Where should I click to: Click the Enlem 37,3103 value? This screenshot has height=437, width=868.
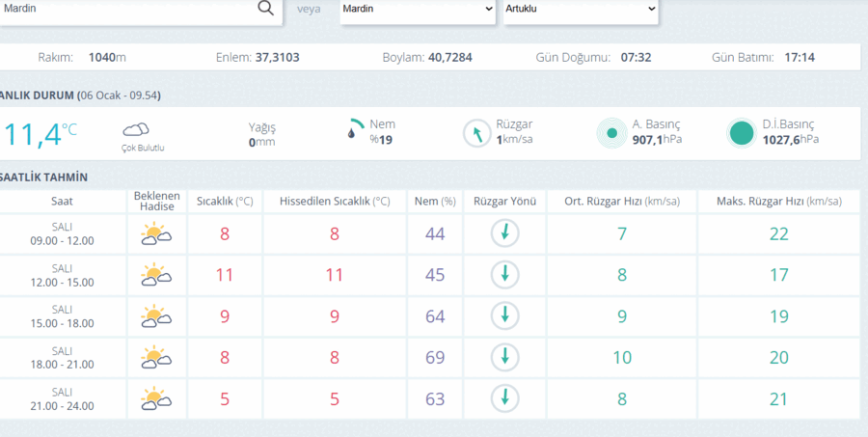[278, 57]
